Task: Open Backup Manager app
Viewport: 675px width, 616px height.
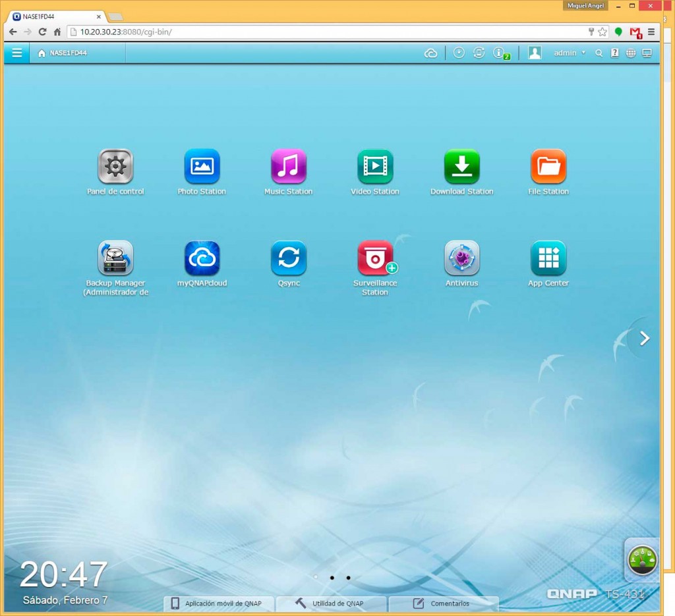Action: pos(115,258)
